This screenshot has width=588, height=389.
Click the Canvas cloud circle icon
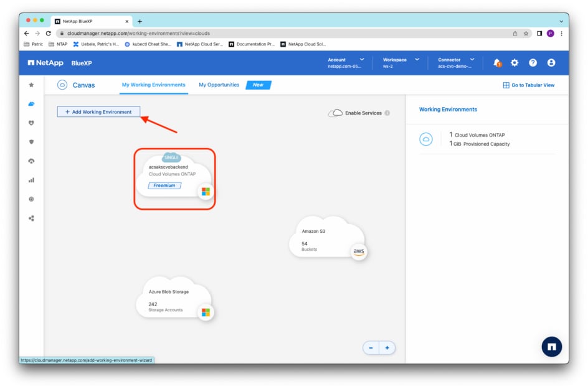62,85
